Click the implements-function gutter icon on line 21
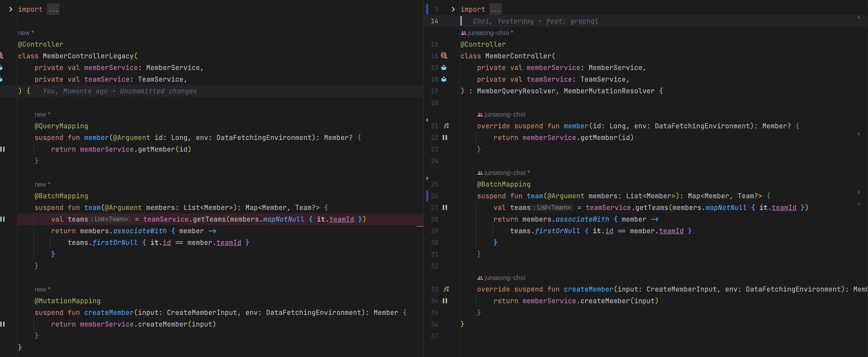The height and width of the screenshot is (357, 868). pyautogui.click(x=446, y=126)
